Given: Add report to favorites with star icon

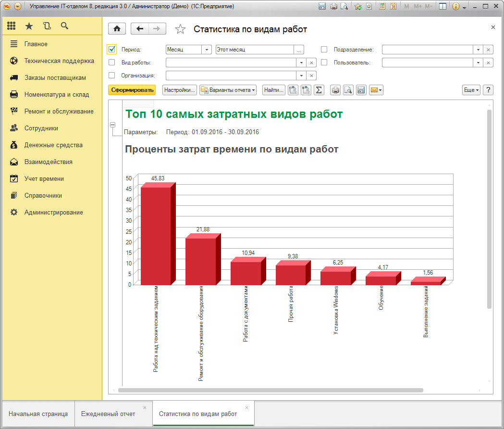Looking at the screenshot, I should click(180, 29).
